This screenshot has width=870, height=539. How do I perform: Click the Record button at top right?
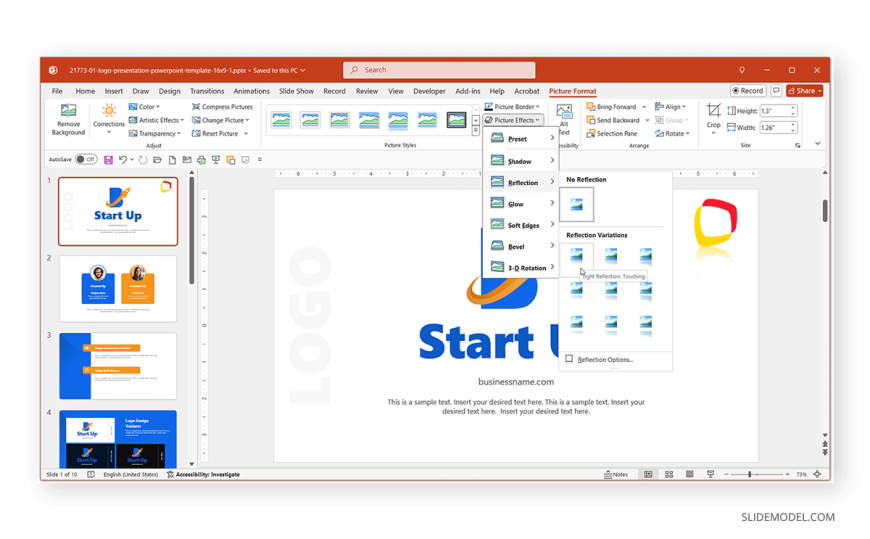click(x=748, y=90)
